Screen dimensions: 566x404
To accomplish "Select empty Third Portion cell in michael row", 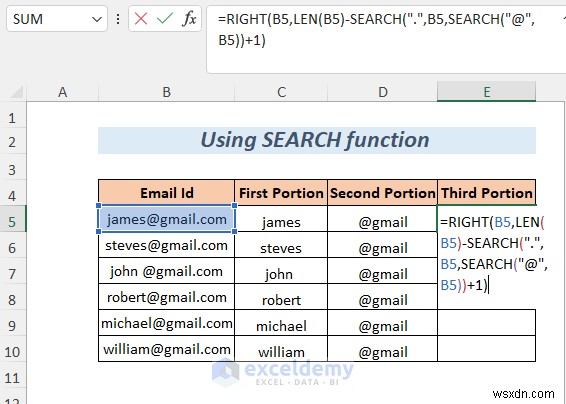I will (x=487, y=323).
